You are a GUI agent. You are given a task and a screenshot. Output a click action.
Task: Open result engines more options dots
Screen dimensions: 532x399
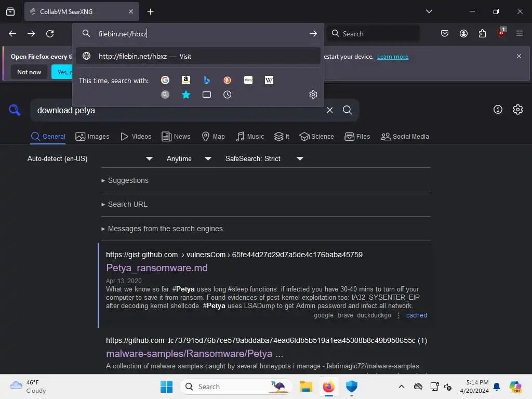(x=398, y=315)
